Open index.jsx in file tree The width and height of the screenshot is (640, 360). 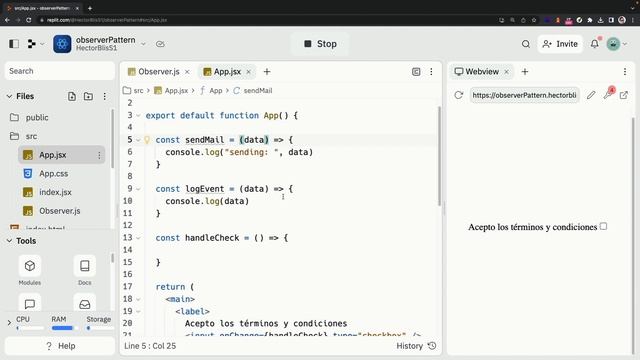coord(55,192)
